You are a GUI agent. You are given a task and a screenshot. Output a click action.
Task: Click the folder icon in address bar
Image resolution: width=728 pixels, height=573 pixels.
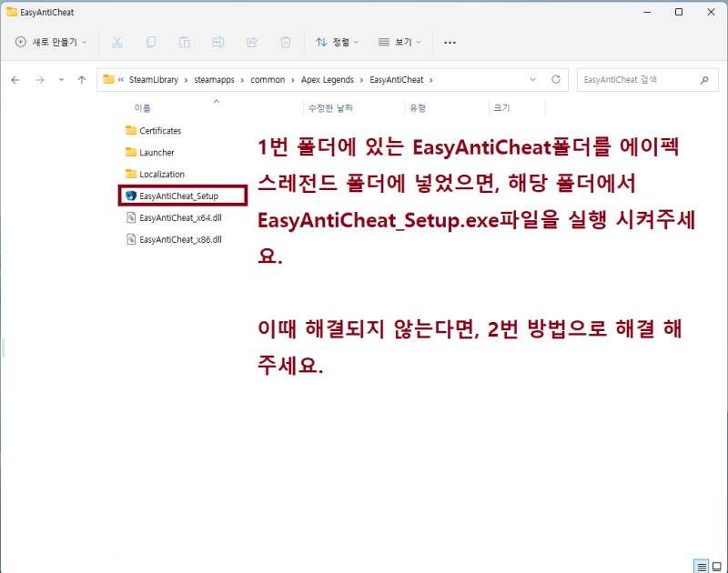(x=108, y=79)
